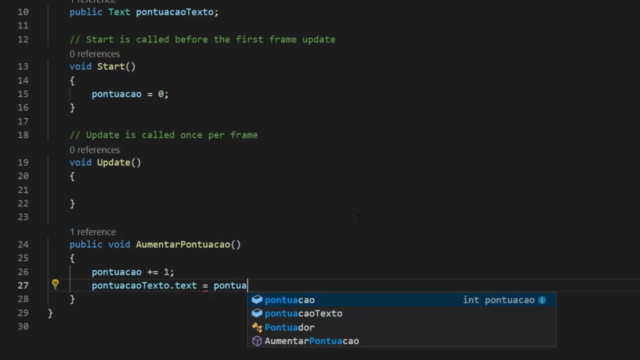Click 'pontuacaoTexto.text' on line 27

(x=144, y=286)
